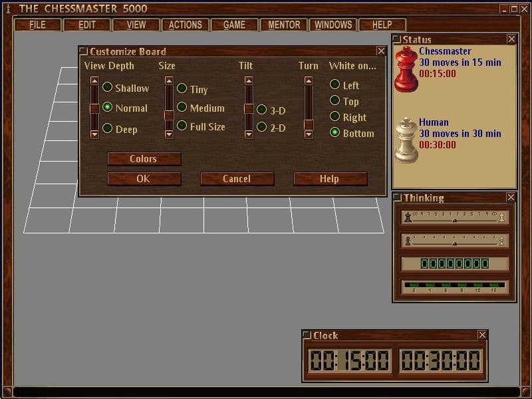This screenshot has width=532, height=399.
Task: Click black king icon on score gauge
Action: (x=408, y=217)
